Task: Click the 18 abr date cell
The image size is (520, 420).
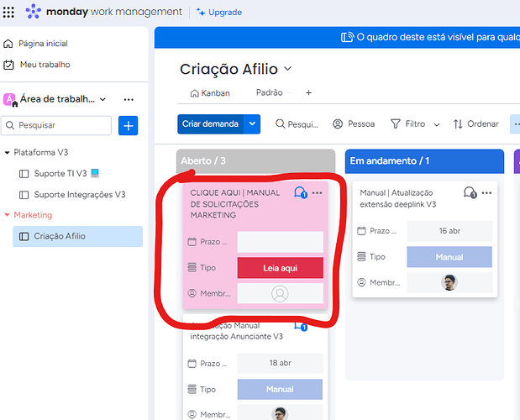Action: click(x=281, y=364)
